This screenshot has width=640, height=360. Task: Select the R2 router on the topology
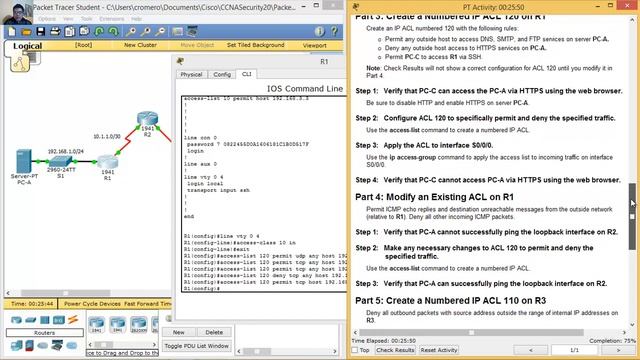(147, 119)
